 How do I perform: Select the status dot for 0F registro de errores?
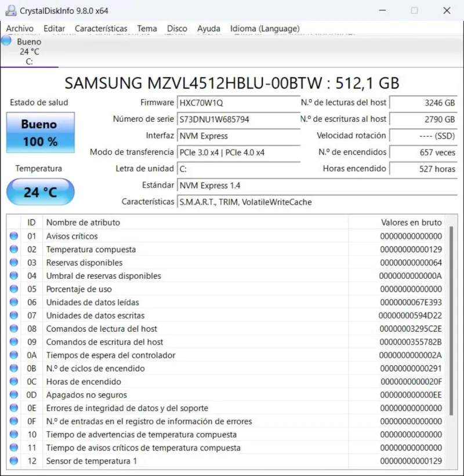pyautogui.click(x=14, y=421)
